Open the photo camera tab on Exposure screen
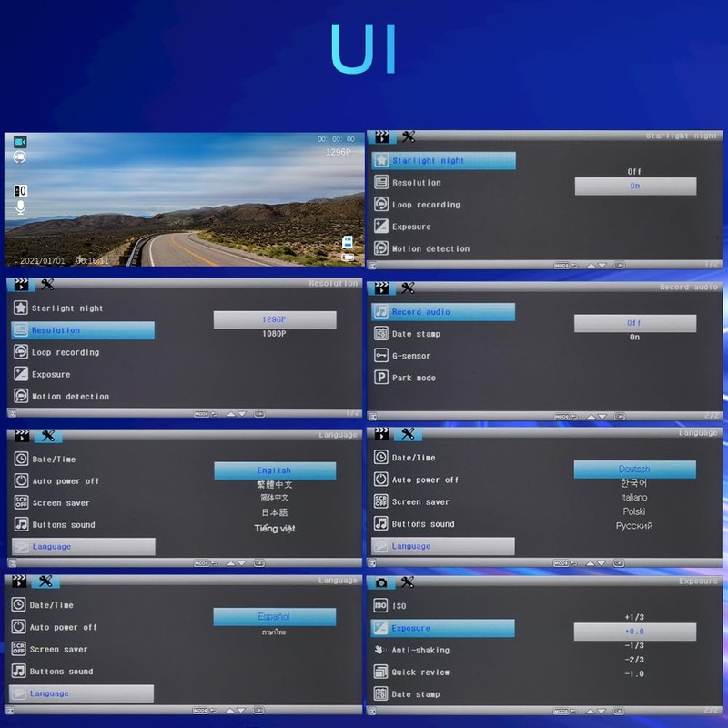 point(382,581)
